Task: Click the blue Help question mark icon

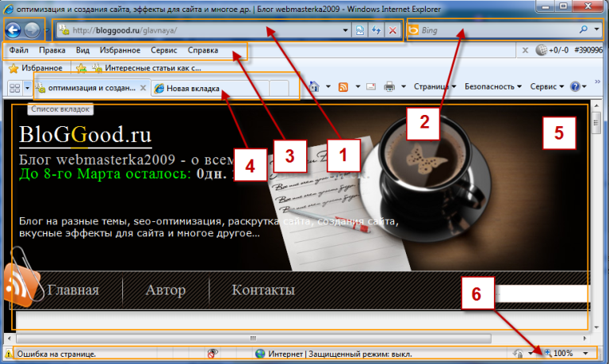Action: 575,86
